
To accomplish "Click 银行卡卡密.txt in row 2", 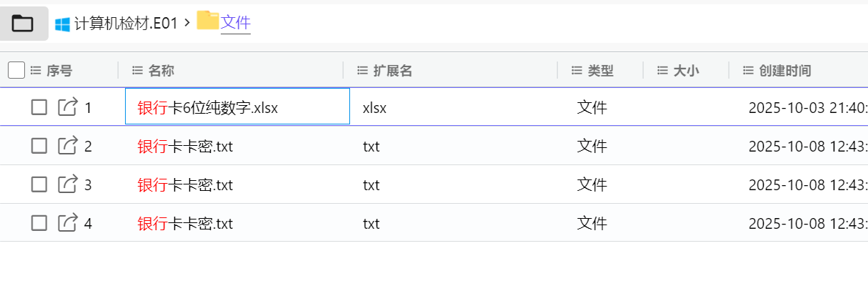I will (185, 147).
